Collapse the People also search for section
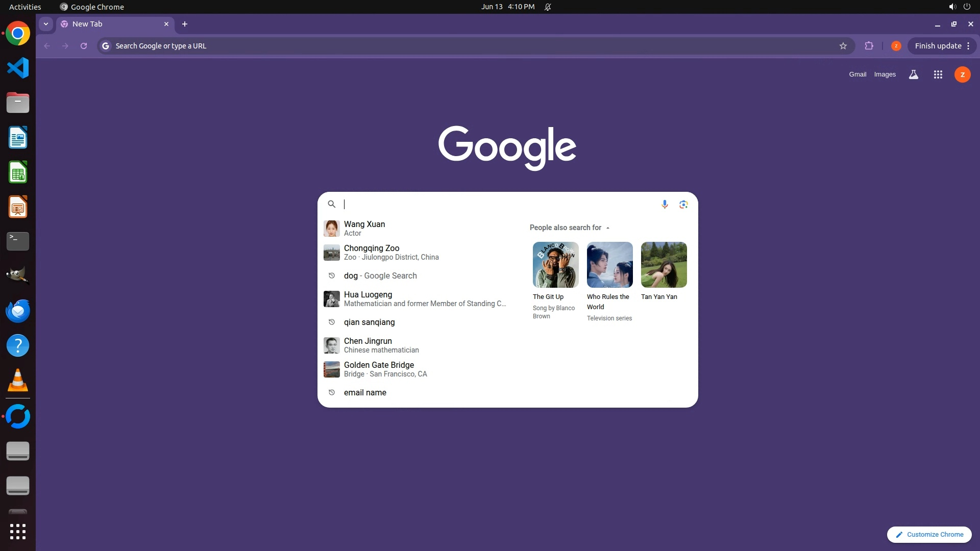 pyautogui.click(x=607, y=228)
